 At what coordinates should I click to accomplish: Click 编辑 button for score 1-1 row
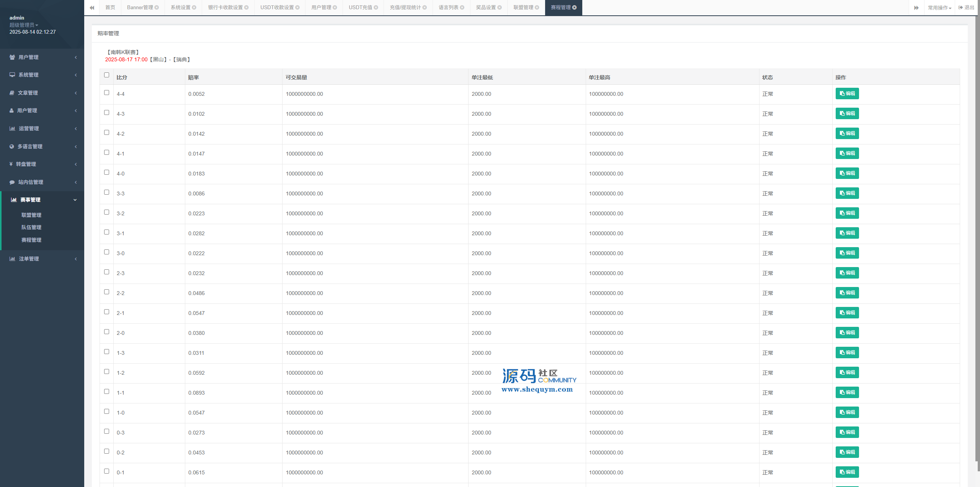[847, 392]
